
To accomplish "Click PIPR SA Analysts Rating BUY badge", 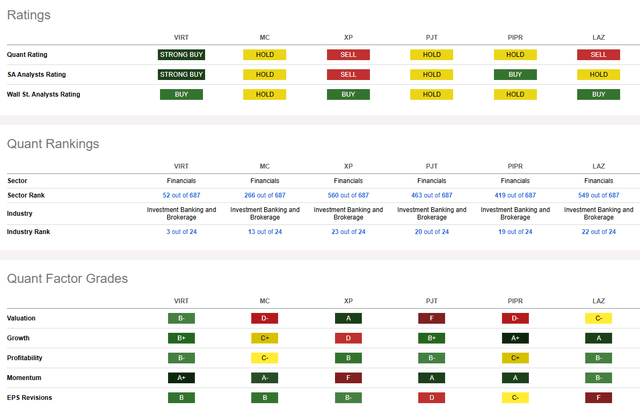I will pos(515,75).
